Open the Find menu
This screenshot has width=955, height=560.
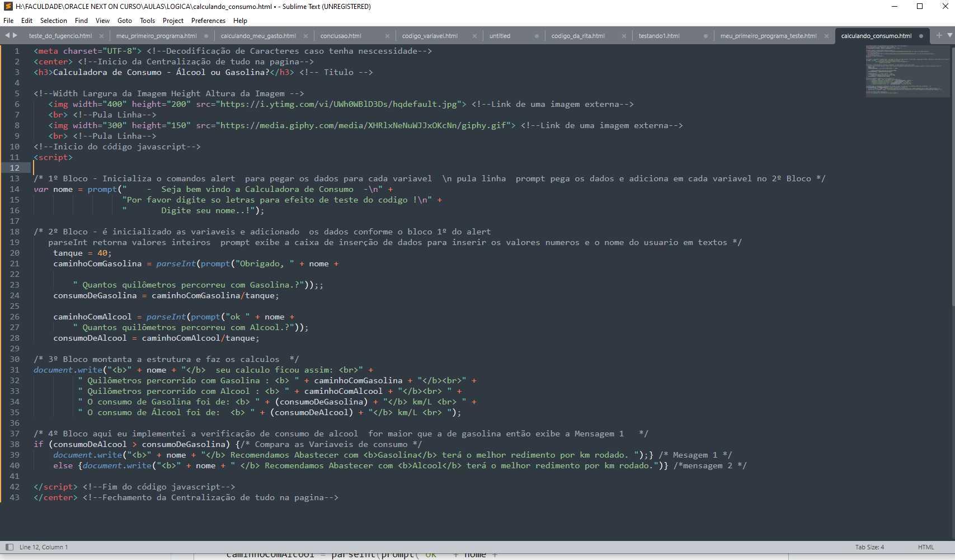pyautogui.click(x=82, y=21)
